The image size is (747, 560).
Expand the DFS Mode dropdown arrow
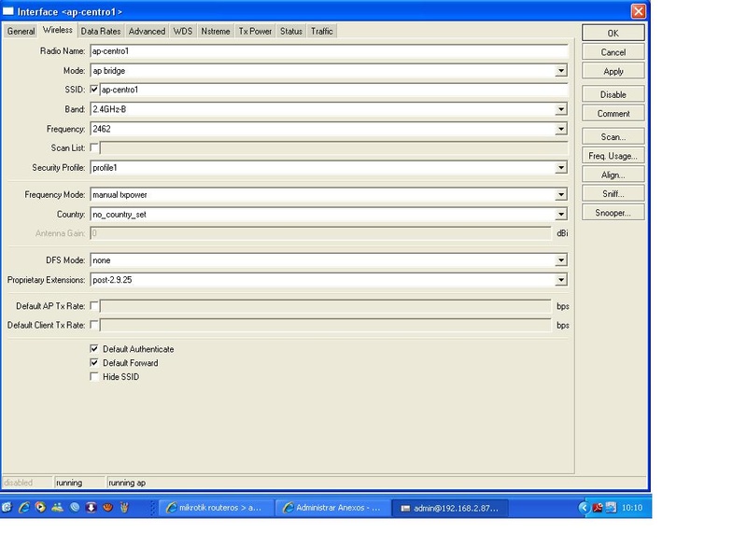pos(561,260)
